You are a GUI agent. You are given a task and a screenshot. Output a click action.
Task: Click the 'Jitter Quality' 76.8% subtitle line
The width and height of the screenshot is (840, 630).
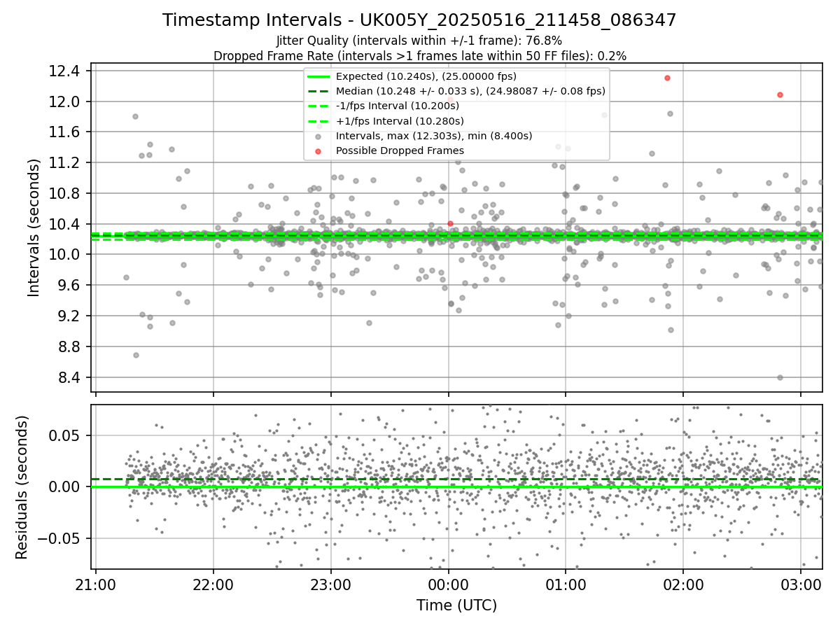click(419, 41)
